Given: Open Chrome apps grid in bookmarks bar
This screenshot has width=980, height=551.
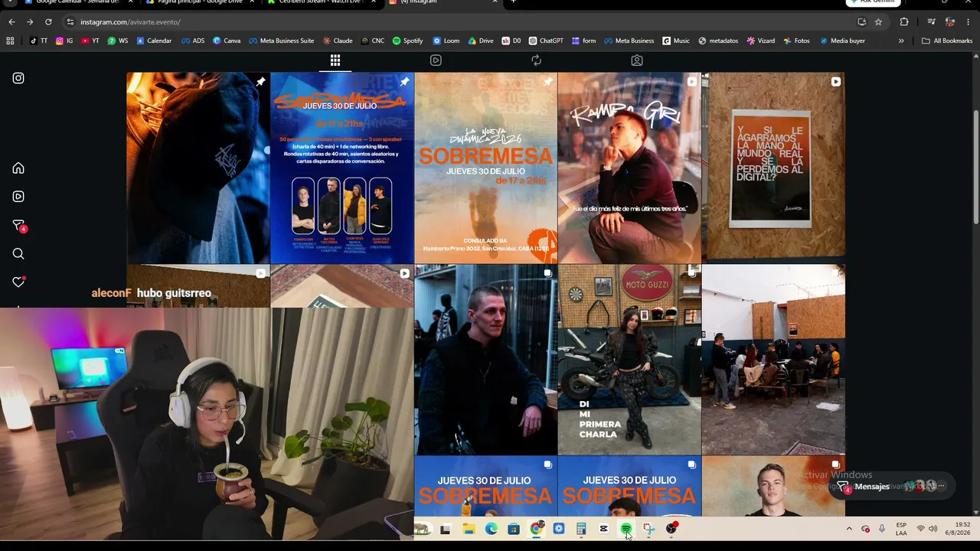Looking at the screenshot, I should click(10, 41).
